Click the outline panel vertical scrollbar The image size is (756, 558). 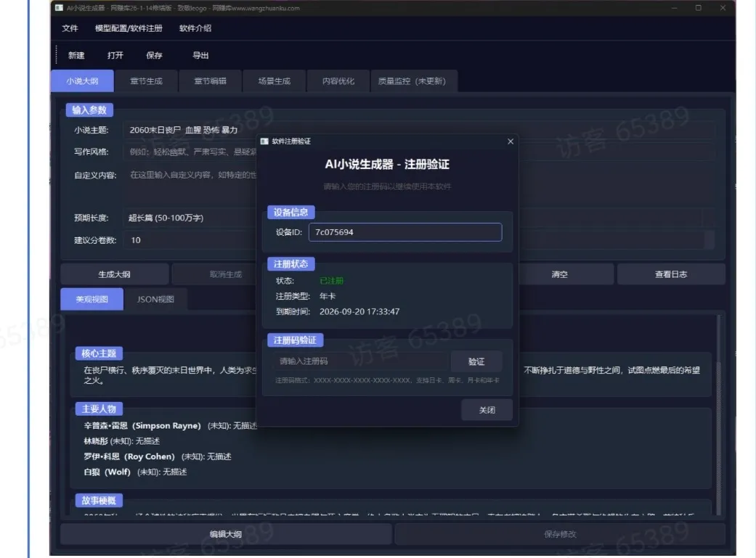(718, 414)
